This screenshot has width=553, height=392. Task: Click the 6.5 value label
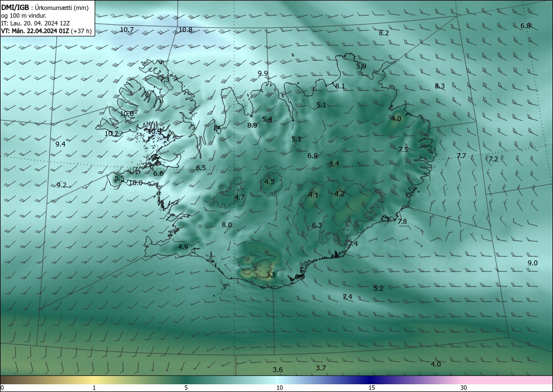click(201, 168)
